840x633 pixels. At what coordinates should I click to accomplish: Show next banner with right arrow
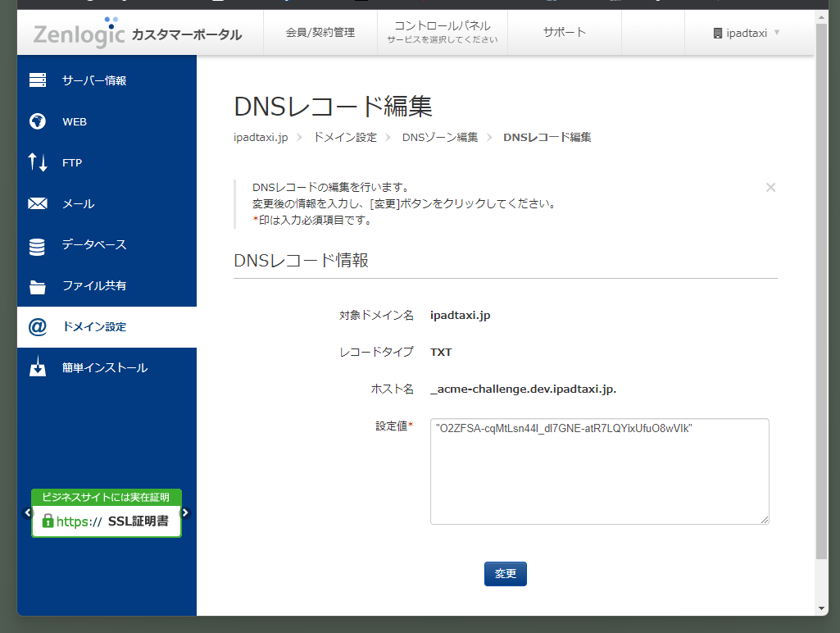click(185, 513)
